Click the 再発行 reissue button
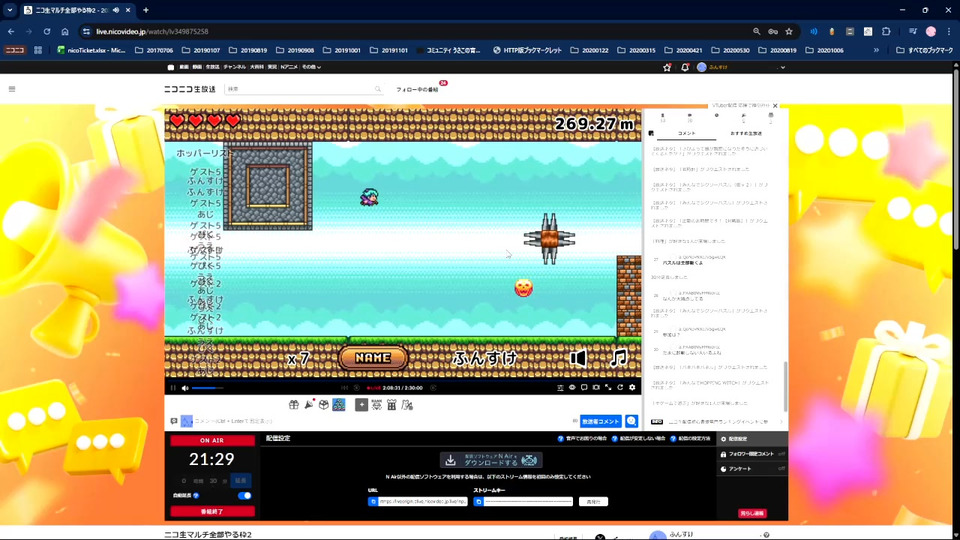 [x=593, y=501]
